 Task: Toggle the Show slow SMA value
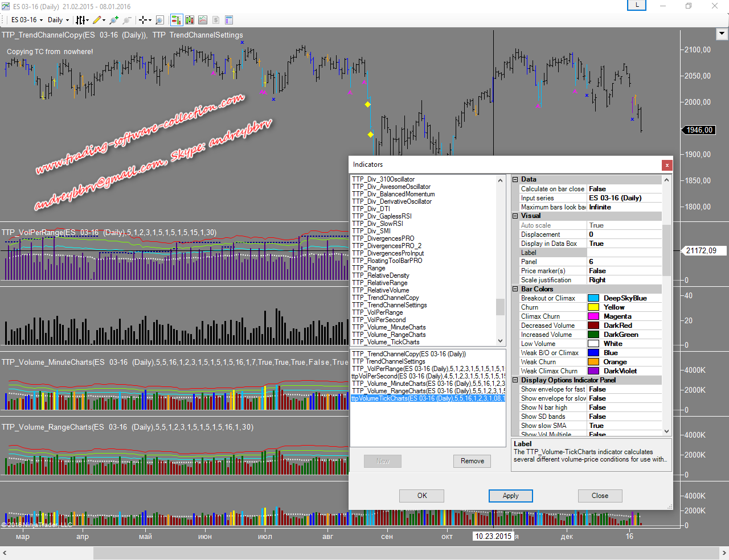point(624,426)
